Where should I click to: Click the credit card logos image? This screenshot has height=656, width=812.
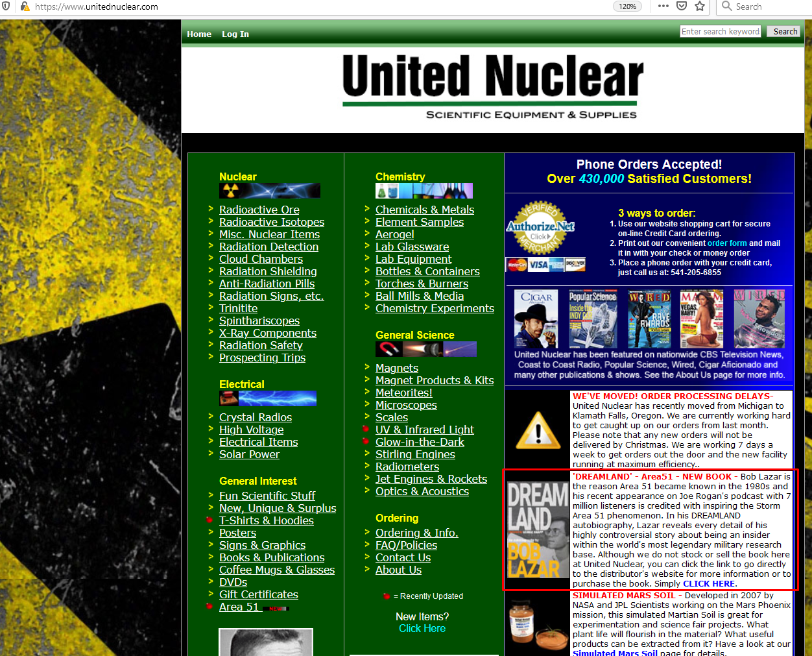click(x=545, y=264)
